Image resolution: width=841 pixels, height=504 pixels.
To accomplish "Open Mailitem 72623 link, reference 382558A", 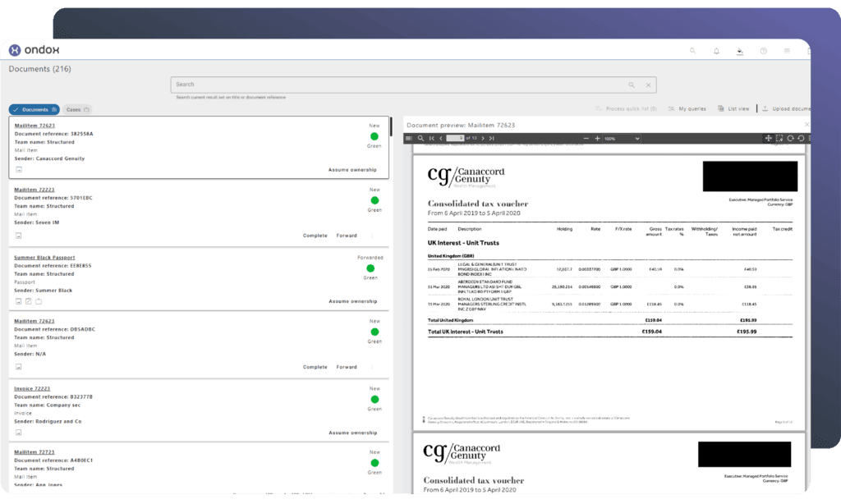I will point(34,126).
